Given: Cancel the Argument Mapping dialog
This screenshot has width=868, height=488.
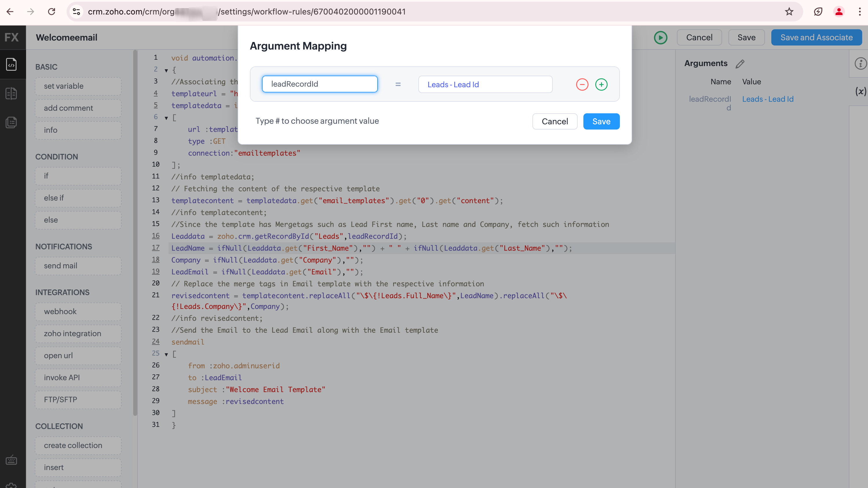Looking at the screenshot, I should pos(554,121).
